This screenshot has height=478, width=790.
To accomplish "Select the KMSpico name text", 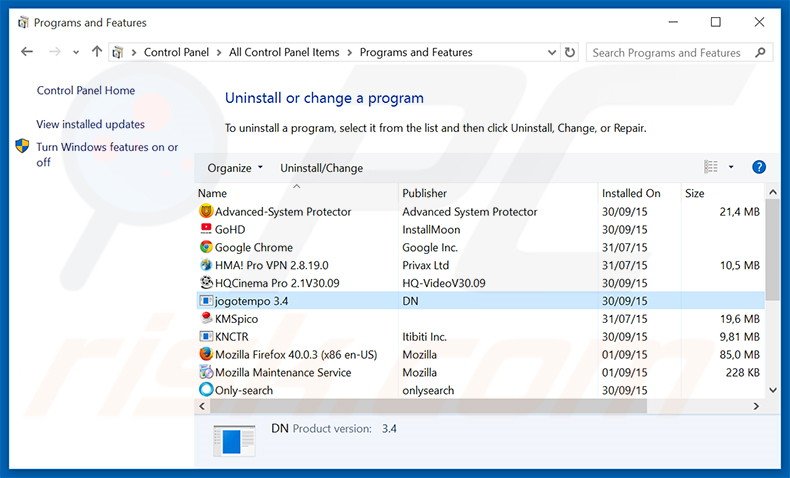I will pos(236,319).
